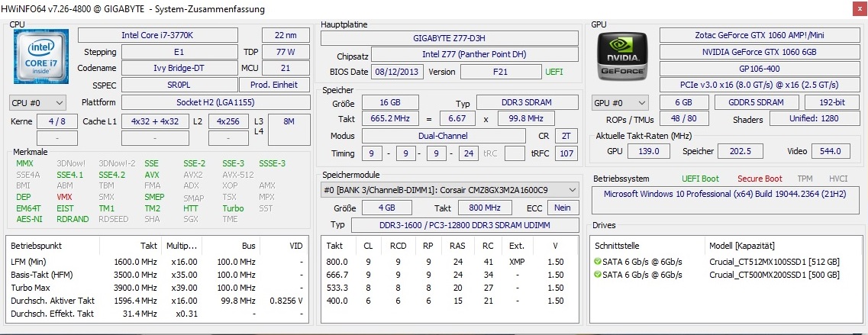Click the 22 nm process field
868x335 pixels.
[286, 35]
